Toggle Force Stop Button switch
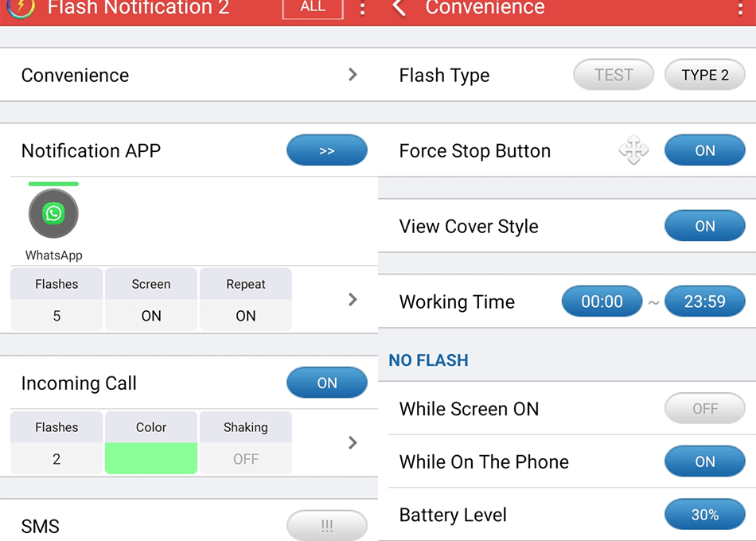 [x=705, y=150]
